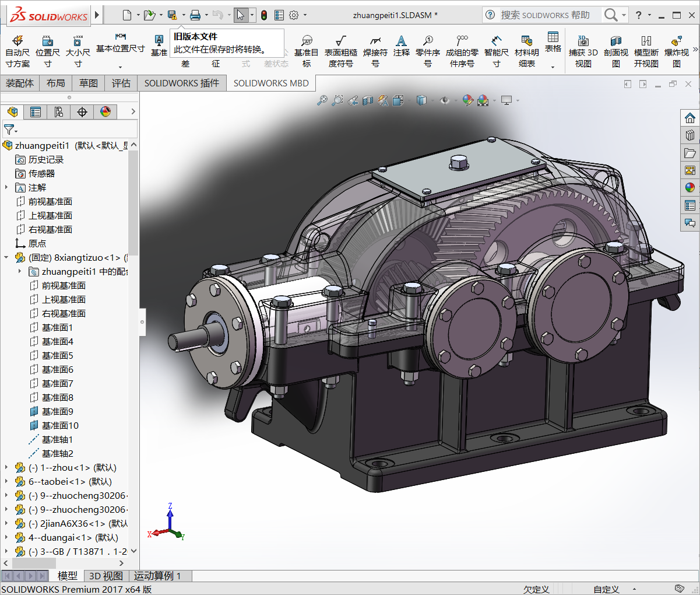Expand the 注解 (Annotations) folder
The width and height of the screenshot is (700, 595).
6,187
